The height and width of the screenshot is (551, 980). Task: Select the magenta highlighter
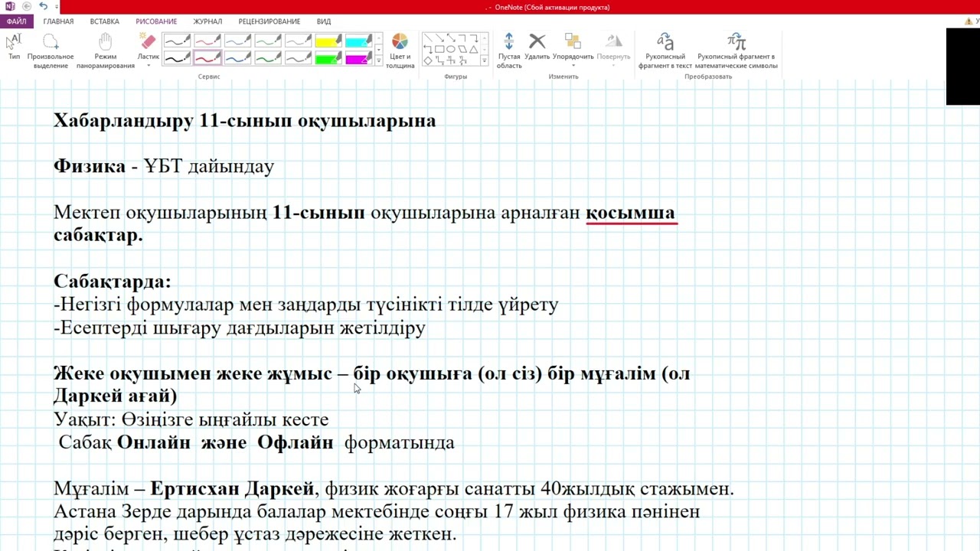tap(359, 58)
